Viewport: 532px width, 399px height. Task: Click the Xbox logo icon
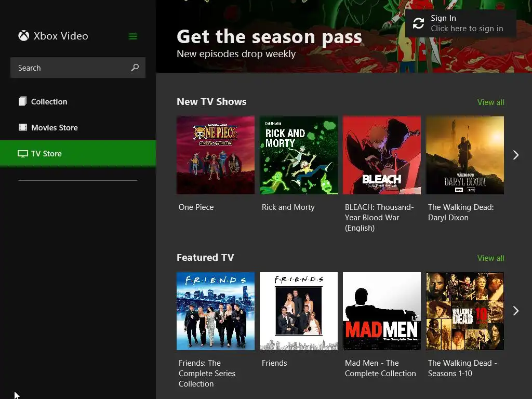(24, 36)
